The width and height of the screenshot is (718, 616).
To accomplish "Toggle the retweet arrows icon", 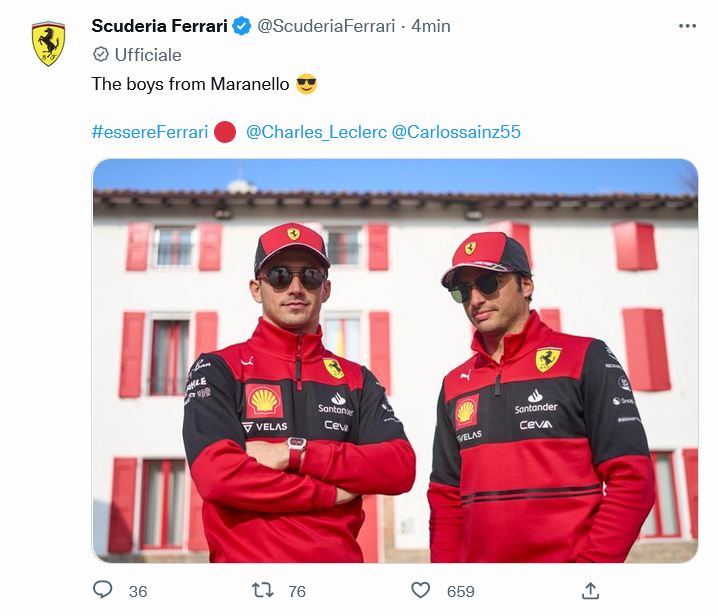I will coord(263,590).
